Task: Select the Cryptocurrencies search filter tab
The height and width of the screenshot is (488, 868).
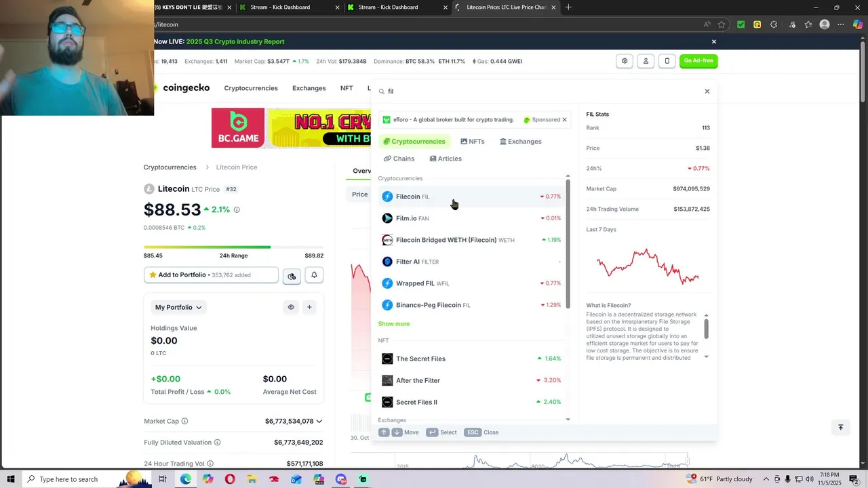Action: tap(414, 142)
